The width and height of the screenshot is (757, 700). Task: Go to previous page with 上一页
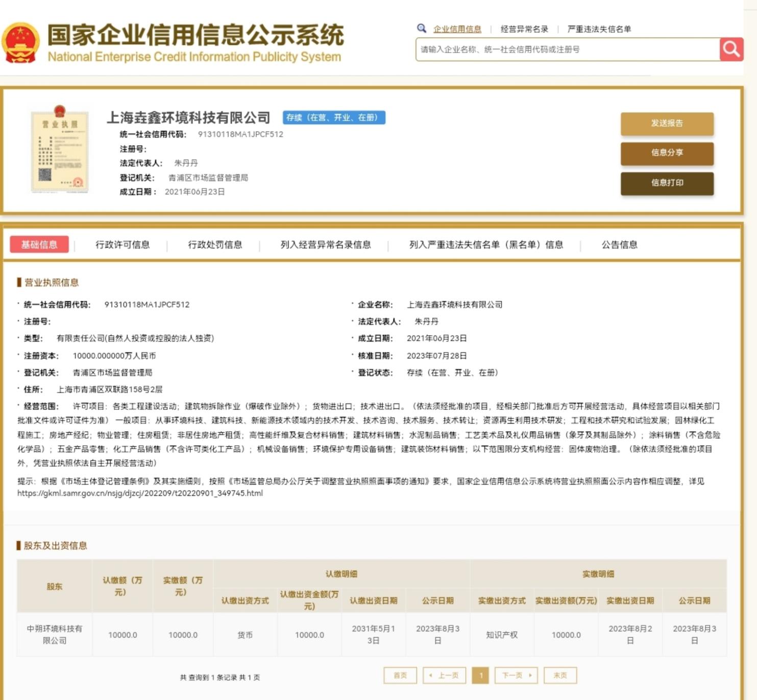pyautogui.click(x=444, y=675)
